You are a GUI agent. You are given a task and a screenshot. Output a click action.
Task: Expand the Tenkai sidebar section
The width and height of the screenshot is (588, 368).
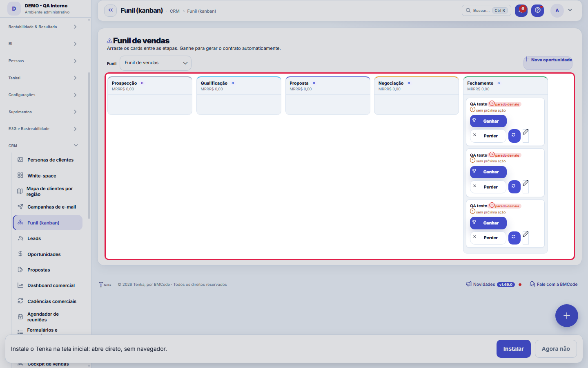(43, 78)
